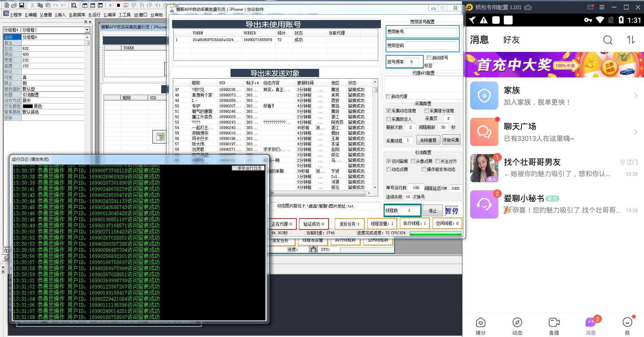Click the second window layout icon
The width and height of the screenshot is (644, 337).
(93, 5)
